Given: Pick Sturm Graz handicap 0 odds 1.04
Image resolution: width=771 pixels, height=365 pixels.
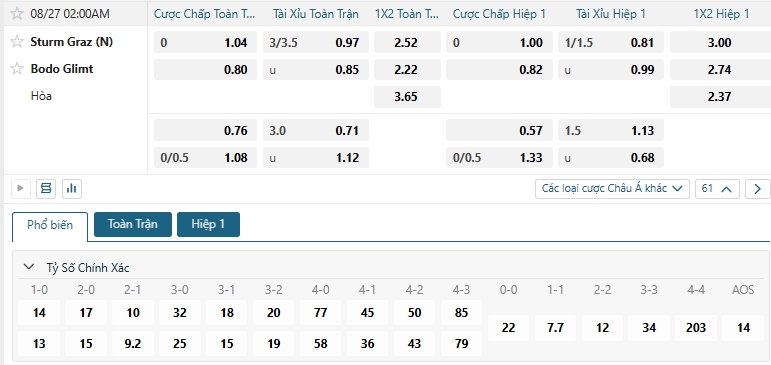Looking at the screenshot, I should tap(206, 42).
